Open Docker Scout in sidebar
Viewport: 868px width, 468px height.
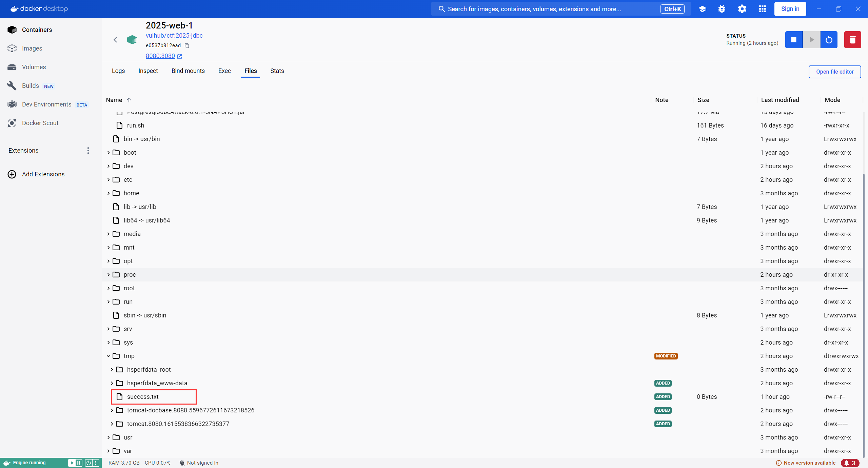tap(40, 123)
